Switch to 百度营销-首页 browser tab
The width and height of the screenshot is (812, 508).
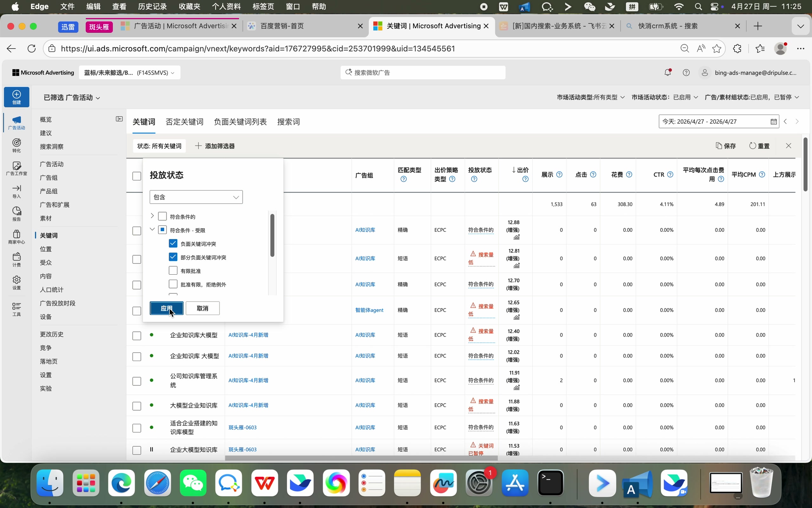click(x=305, y=26)
